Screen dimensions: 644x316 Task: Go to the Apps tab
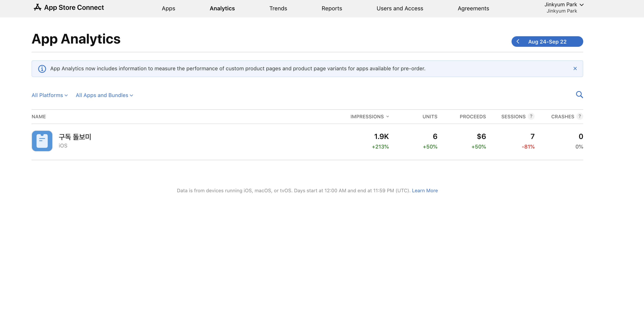pyautogui.click(x=168, y=9)
